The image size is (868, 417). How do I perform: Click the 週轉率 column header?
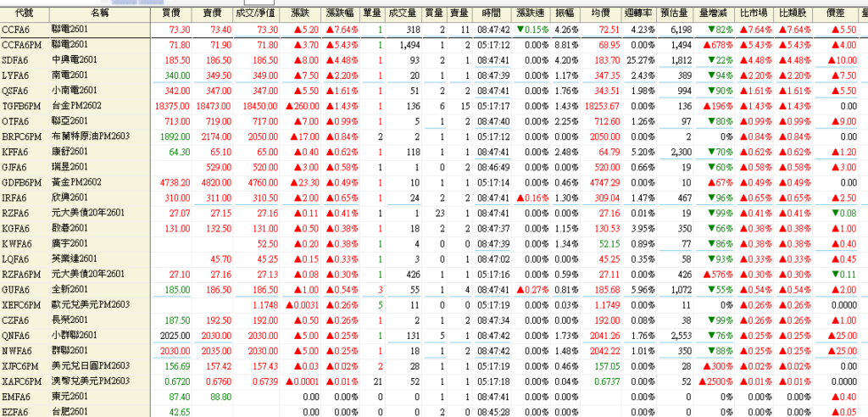coord(638,14)
